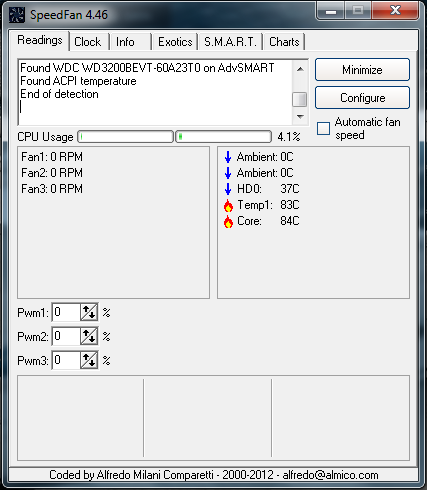Click the Pwm2 up/down spinner arrows
The height and width of the screenshot is (490, 427).
coord(89,336)
